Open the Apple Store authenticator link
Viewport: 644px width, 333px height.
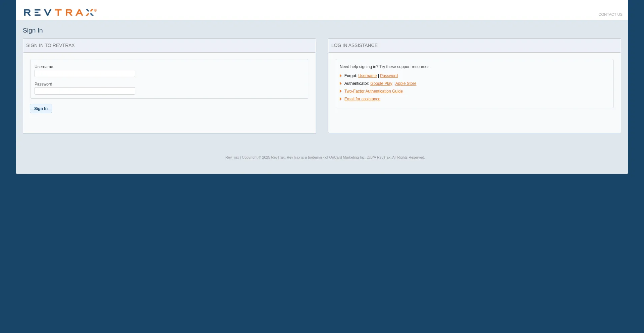406,84
